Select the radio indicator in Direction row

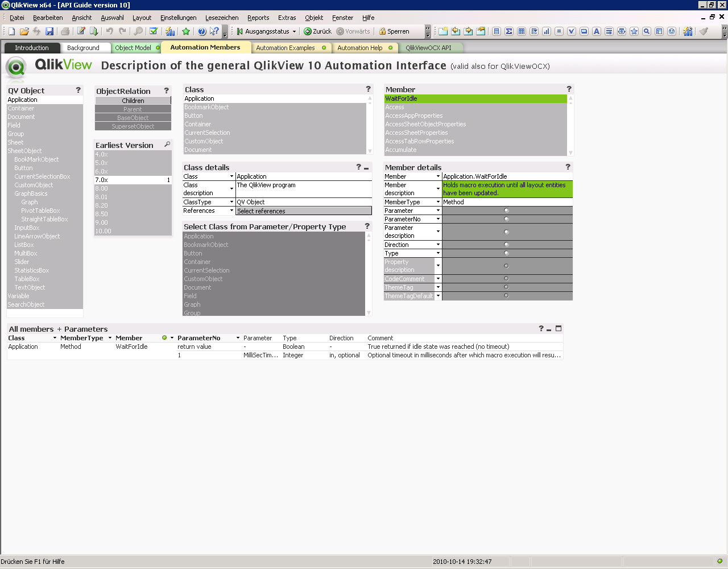pyautogui.click(x=506, y=245)
